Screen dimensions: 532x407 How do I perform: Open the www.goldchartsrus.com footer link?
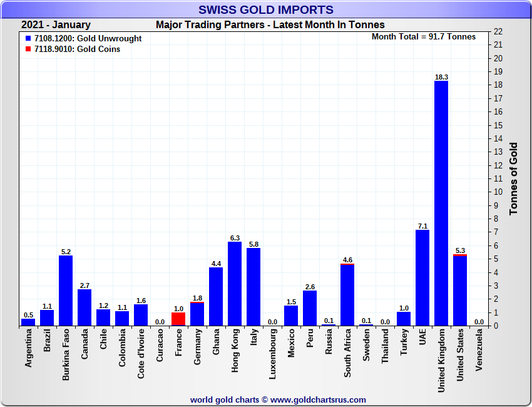(x=318, y=399)
